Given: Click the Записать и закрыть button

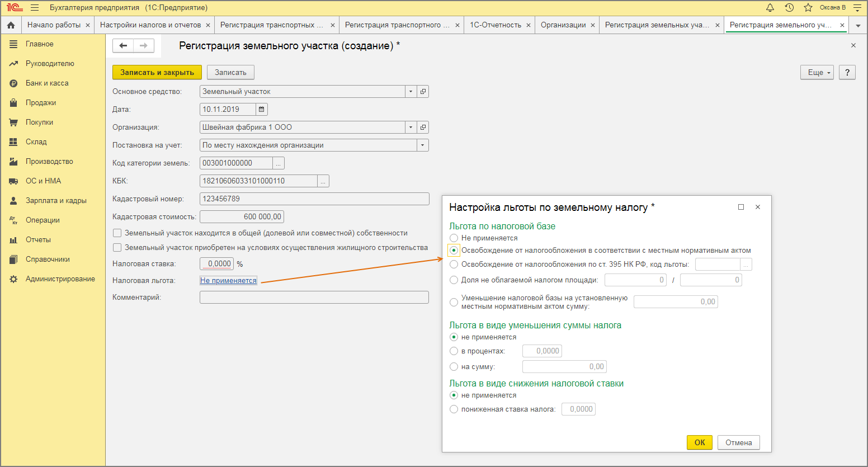Looking at the screenshot, I should click(x=157, y=73).
